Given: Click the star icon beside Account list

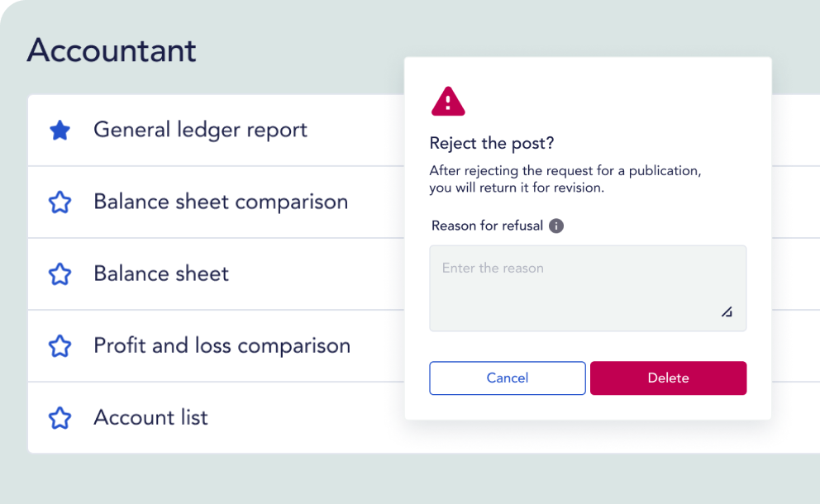Looking at the screenshot, I should pyautogui.click(x=60, y=418).
